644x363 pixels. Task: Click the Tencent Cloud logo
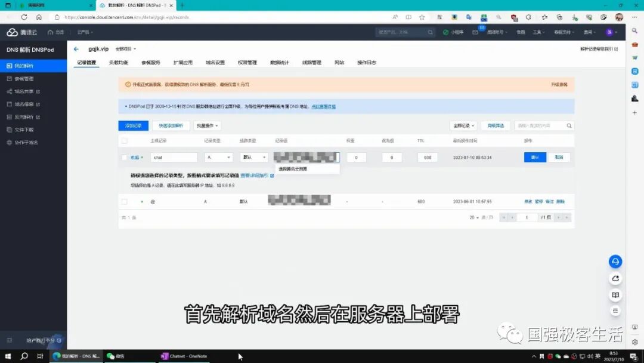pos(22,32)
